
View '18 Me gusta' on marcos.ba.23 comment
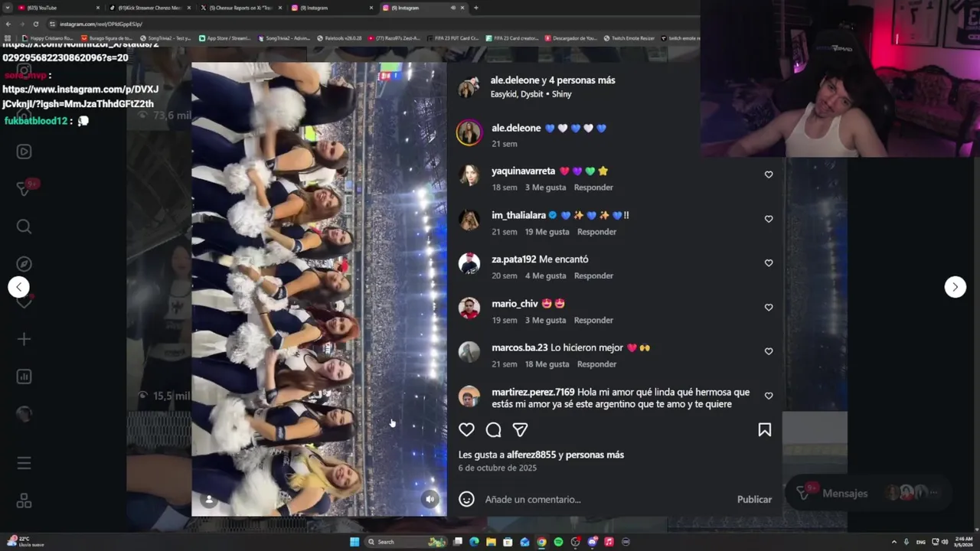pos(547,364)
